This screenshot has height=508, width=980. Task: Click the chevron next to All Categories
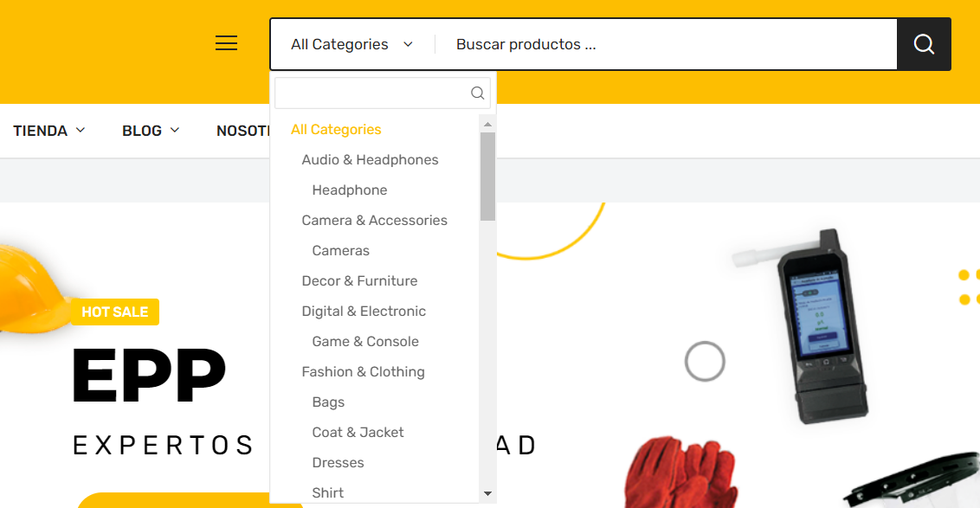click(408, 44)
